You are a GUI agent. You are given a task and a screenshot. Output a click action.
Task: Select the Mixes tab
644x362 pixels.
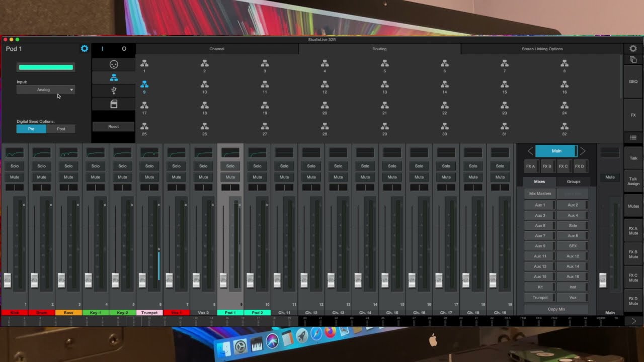(x=539, y=182)
